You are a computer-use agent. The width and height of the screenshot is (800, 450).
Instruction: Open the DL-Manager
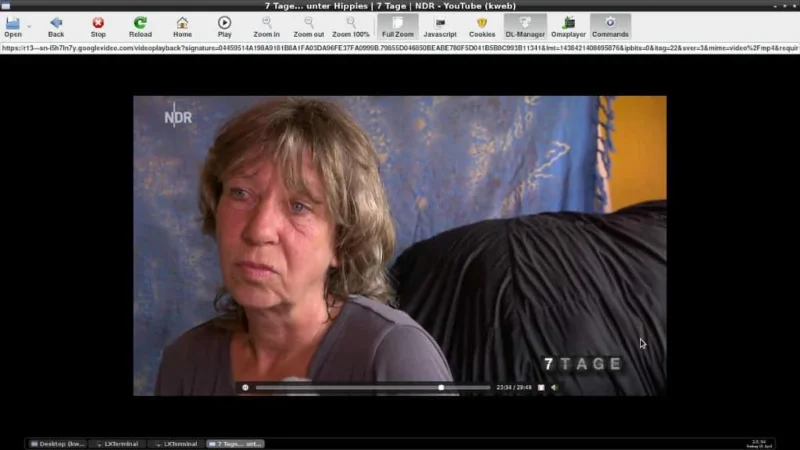pos(525,27)
